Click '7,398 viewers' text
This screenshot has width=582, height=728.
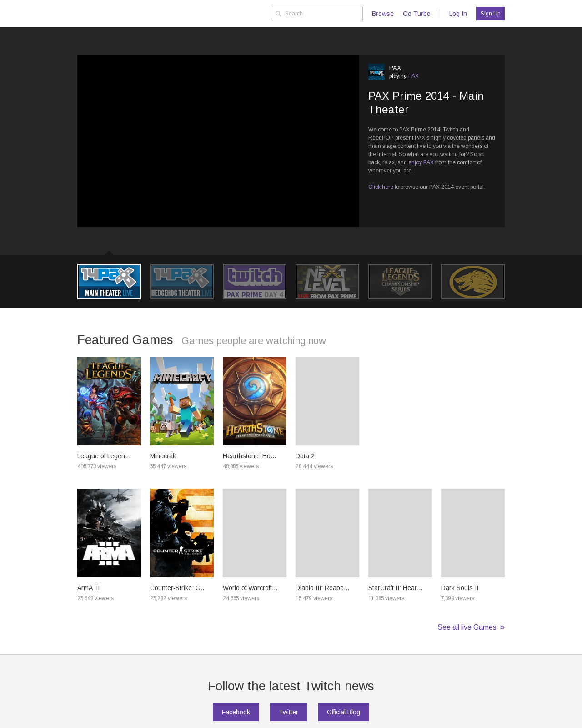pos(457,598)
